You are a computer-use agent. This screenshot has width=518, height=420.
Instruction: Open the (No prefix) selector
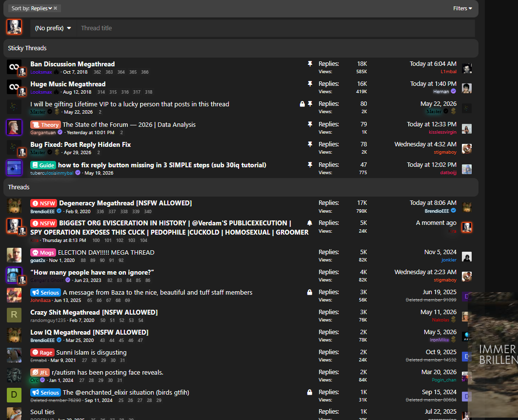coord(53,28)
